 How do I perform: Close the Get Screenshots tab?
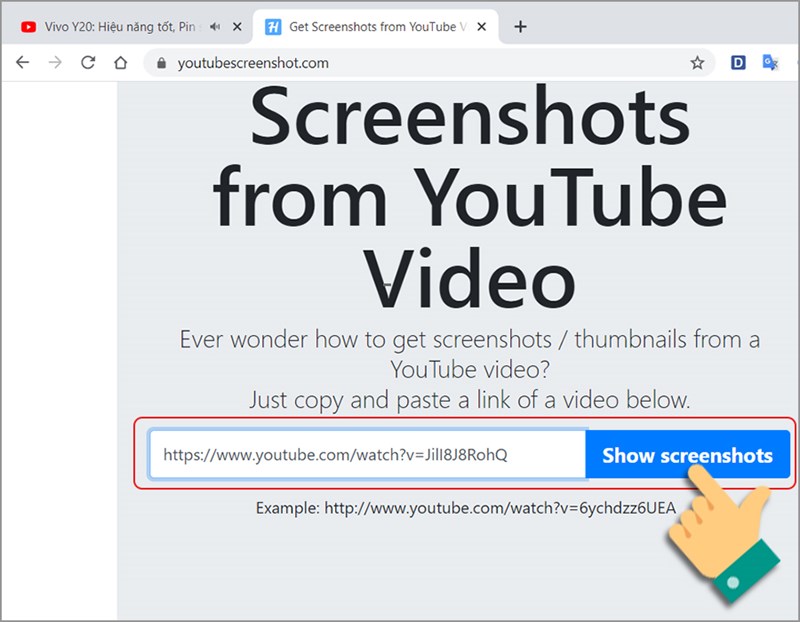pos(482,27)
